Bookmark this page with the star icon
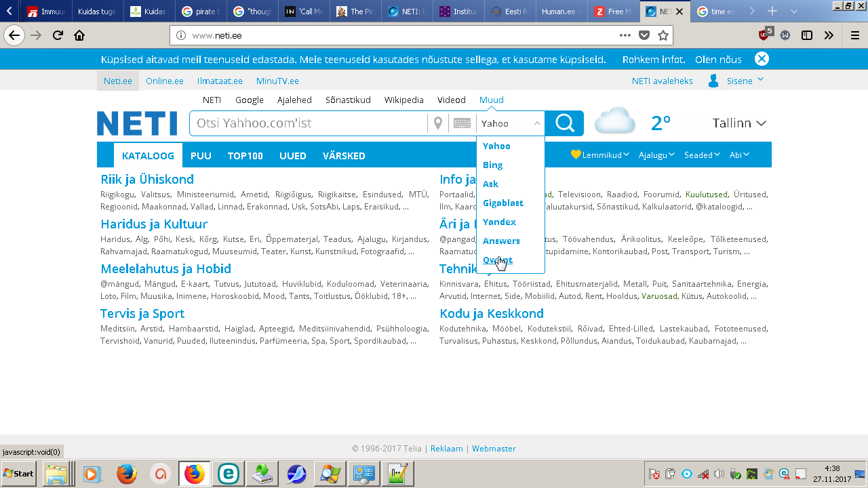The image size is (868, 488). click(x=663, y=35)
